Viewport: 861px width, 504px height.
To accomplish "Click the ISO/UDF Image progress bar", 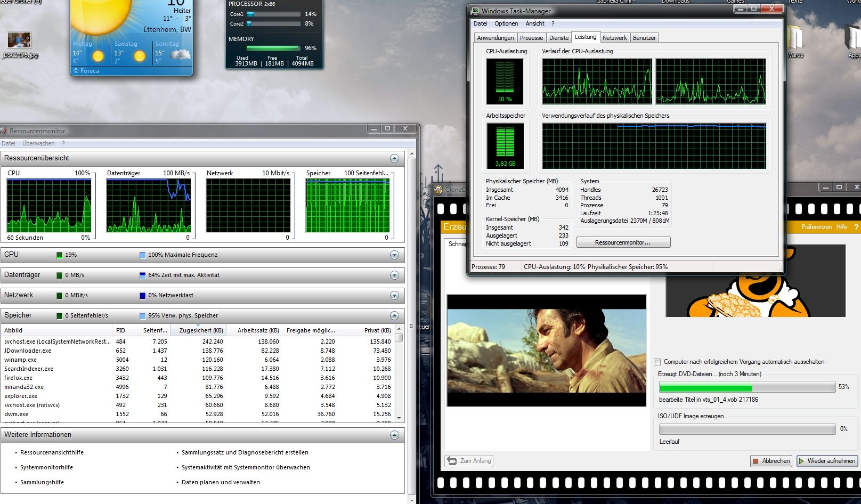I will pos(747,429).
